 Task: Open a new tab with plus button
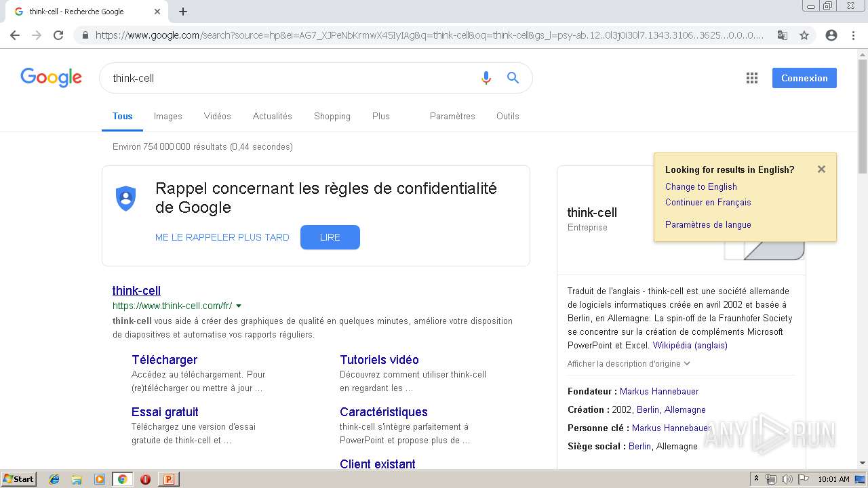click(x=183, y=12)
